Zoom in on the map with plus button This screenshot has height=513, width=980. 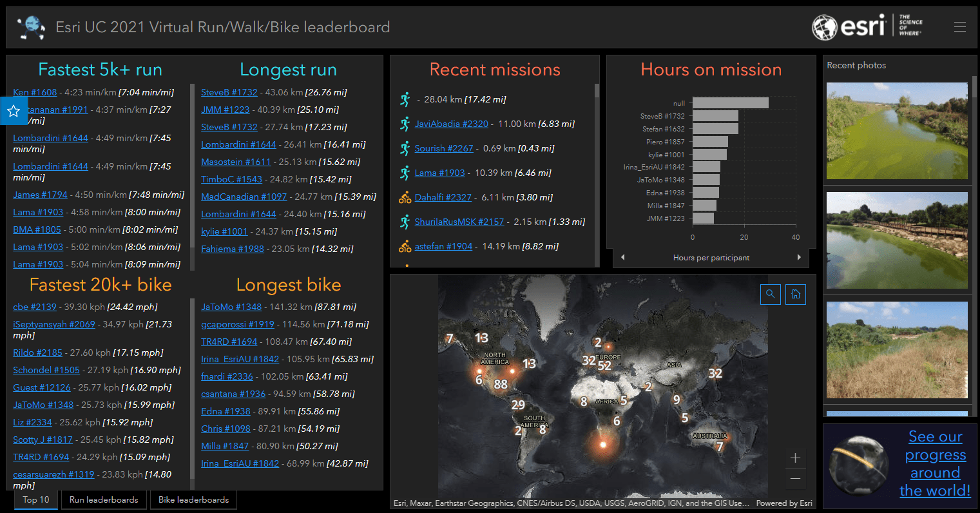(x=795, y=458)
